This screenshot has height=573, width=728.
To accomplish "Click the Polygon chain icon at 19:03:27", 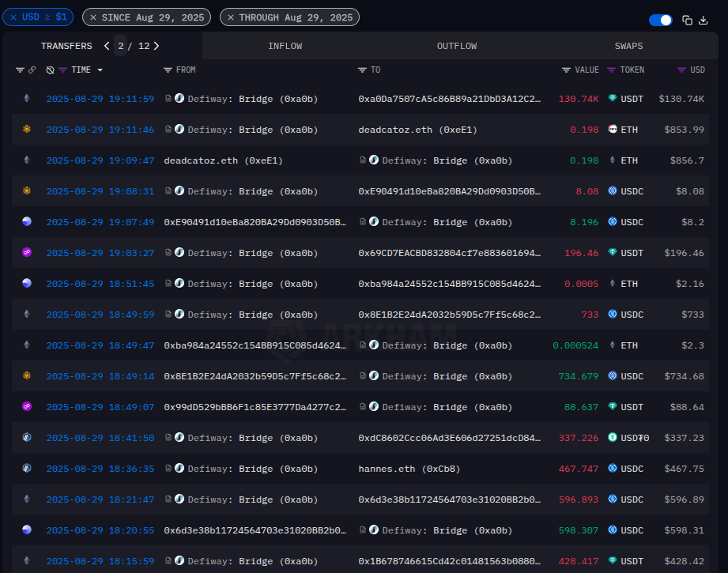I will coord(27,253).
